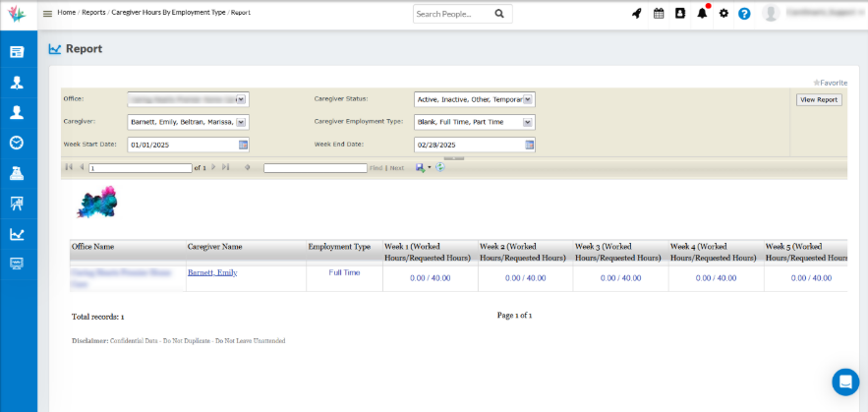Open the calendar icon in the header

(659, 14)
